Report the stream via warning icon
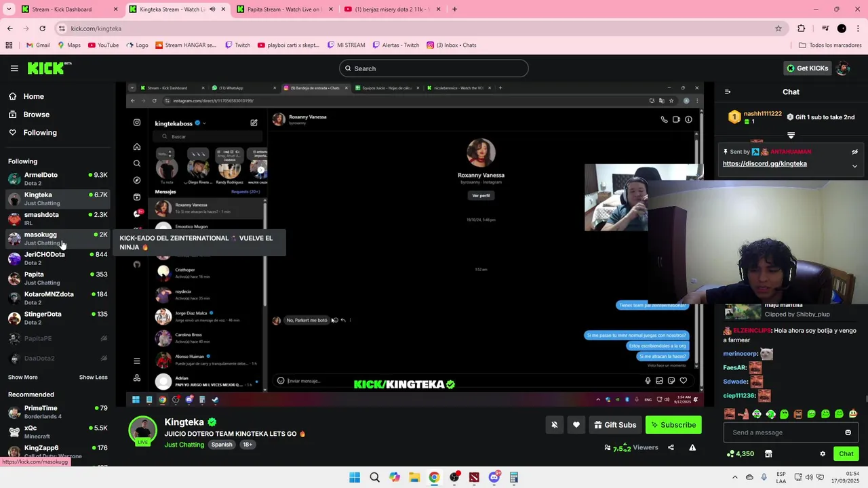 click(692, 447)
